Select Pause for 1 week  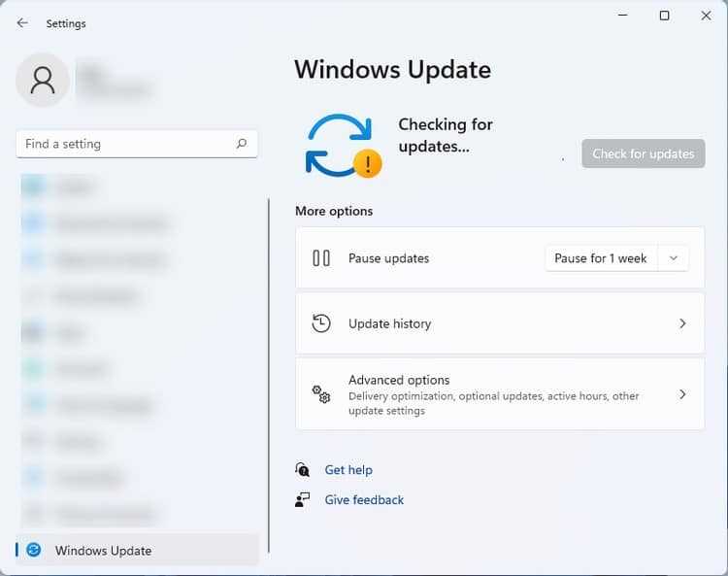(x=600, y=258)
